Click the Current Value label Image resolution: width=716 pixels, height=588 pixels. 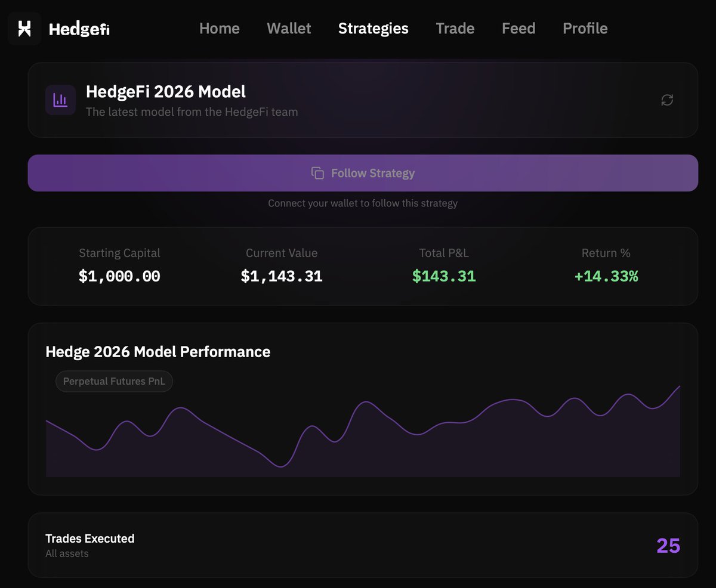(282, 253)
